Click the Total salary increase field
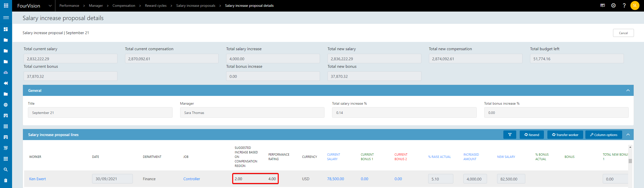644x188 pixels. pyautogui.click(x=273, y=58)
